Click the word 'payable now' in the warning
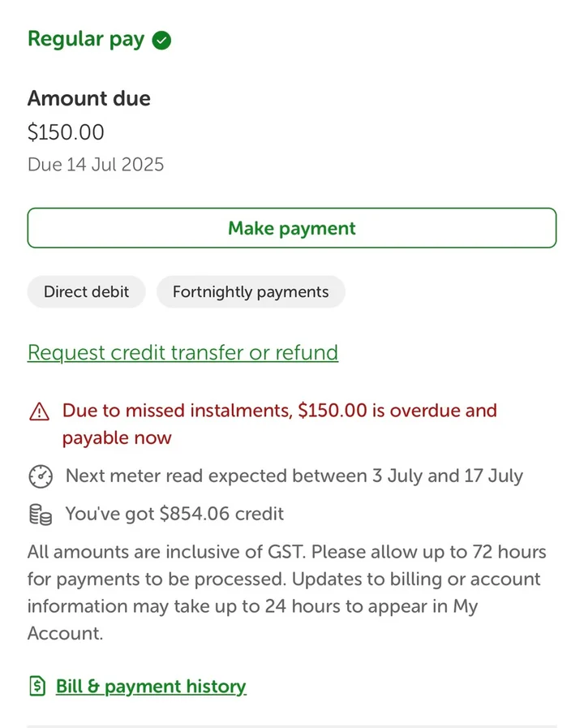 [117, 438]
